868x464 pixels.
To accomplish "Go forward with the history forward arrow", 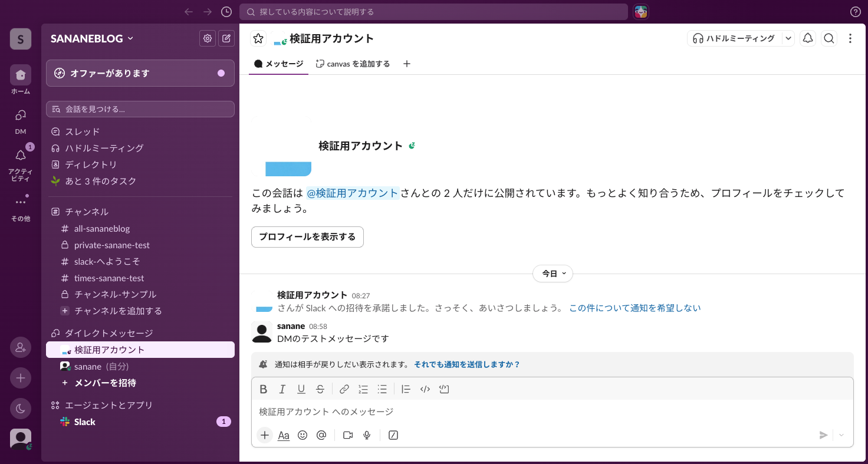I will coord(208,12).
